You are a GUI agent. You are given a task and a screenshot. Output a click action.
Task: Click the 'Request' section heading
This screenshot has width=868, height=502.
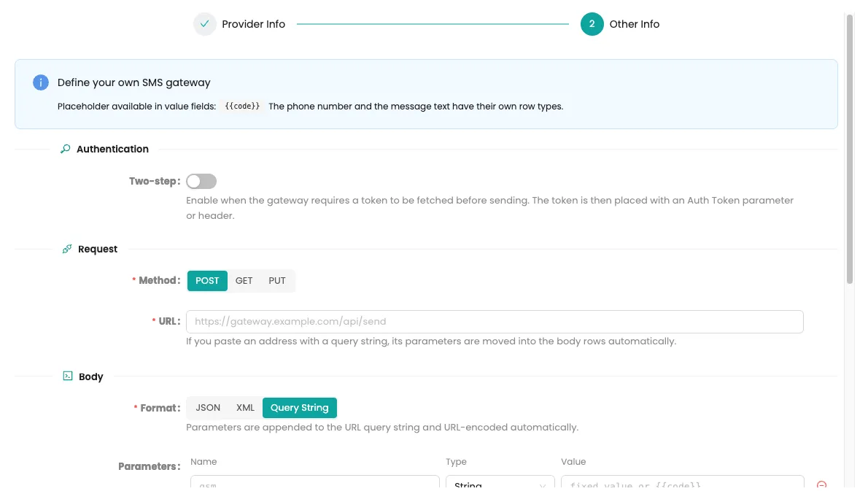coord(98,249)
